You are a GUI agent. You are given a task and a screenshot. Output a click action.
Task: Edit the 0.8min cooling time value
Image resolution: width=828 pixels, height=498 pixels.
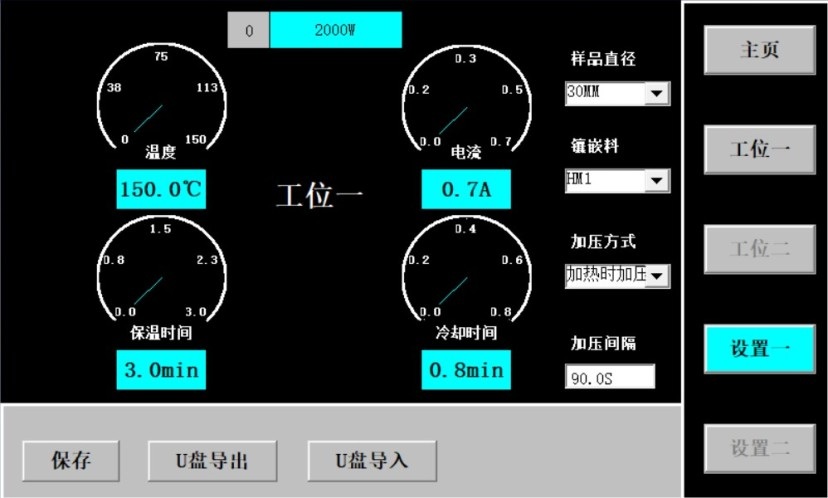point(465,370)
